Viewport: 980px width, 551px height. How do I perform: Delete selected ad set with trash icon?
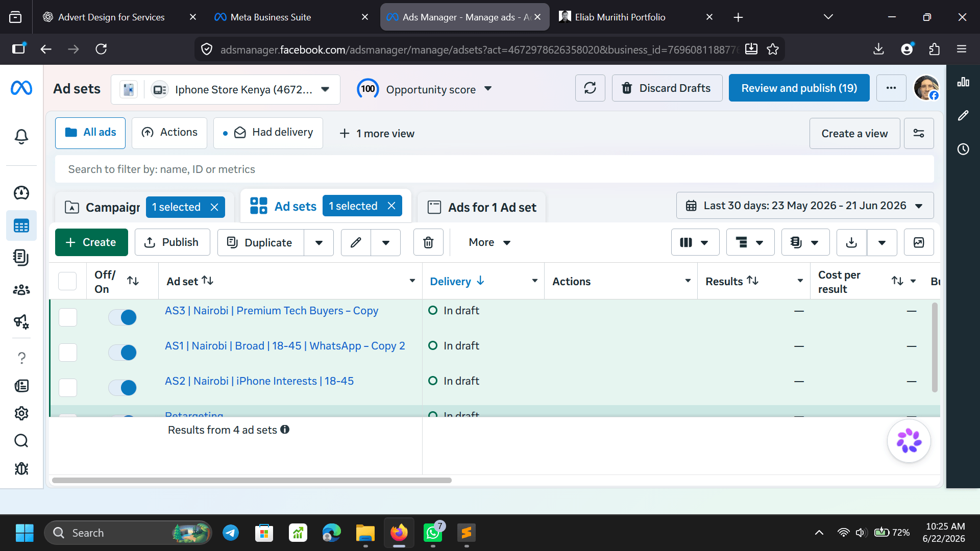coord(428,242)
